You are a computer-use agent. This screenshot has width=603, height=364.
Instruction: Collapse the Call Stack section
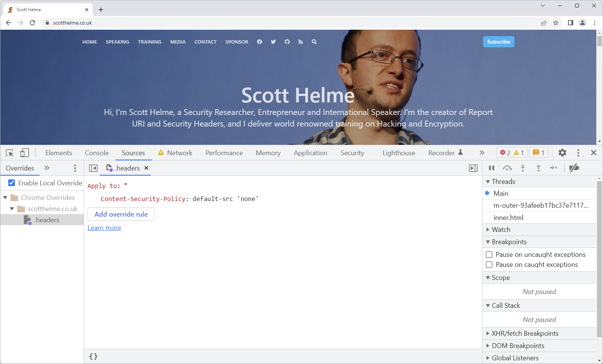coord(539,306)
